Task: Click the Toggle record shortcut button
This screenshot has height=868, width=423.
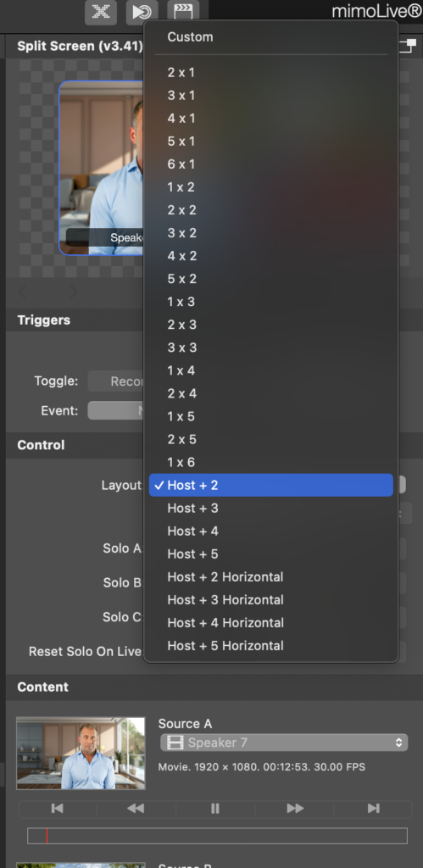Action: (116, 381)
